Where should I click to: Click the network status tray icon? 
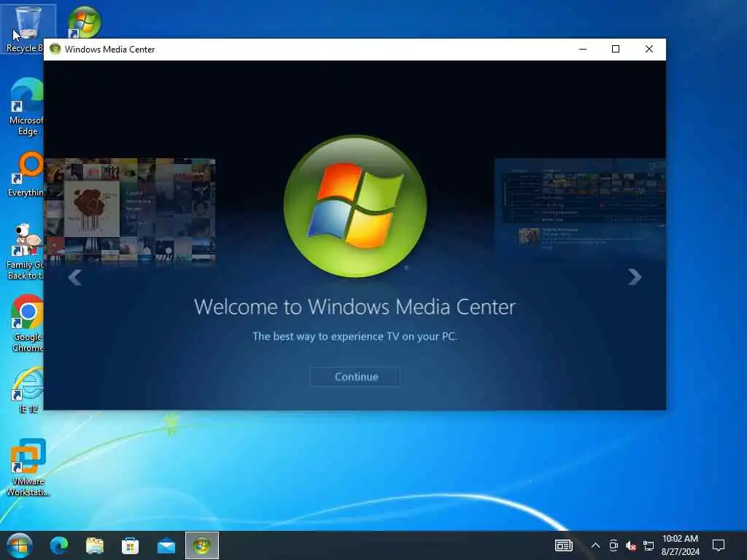648,545
